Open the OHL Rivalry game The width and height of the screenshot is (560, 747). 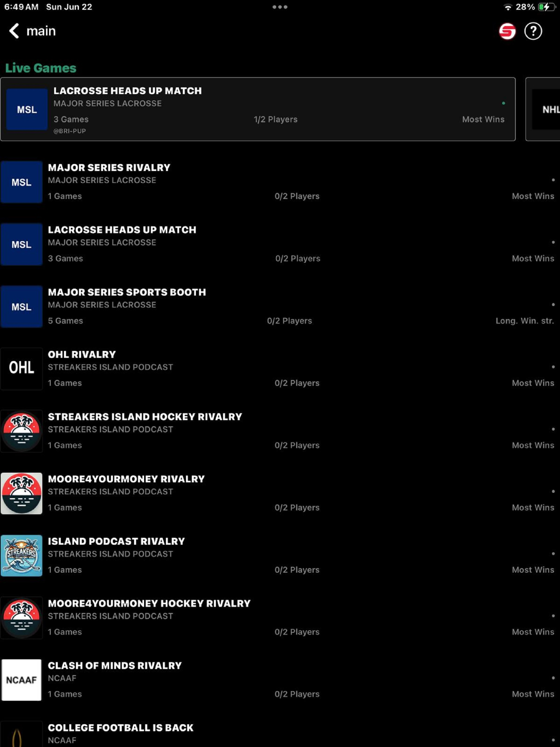tap(82, 354)
